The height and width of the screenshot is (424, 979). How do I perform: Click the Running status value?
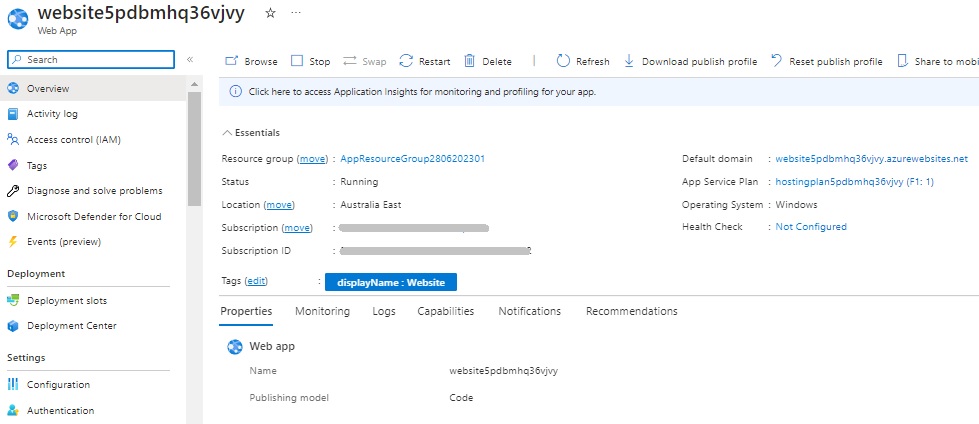[x=359, y=182]
